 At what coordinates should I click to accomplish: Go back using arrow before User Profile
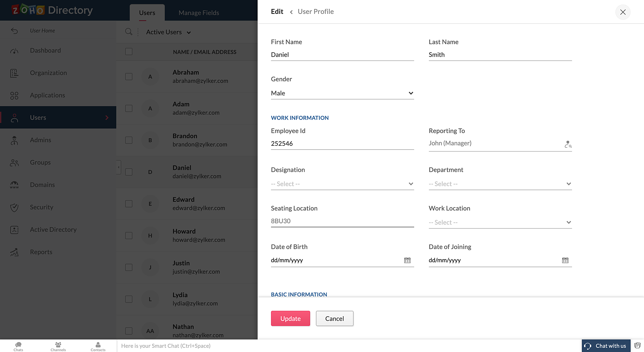(x=291, y=12)
